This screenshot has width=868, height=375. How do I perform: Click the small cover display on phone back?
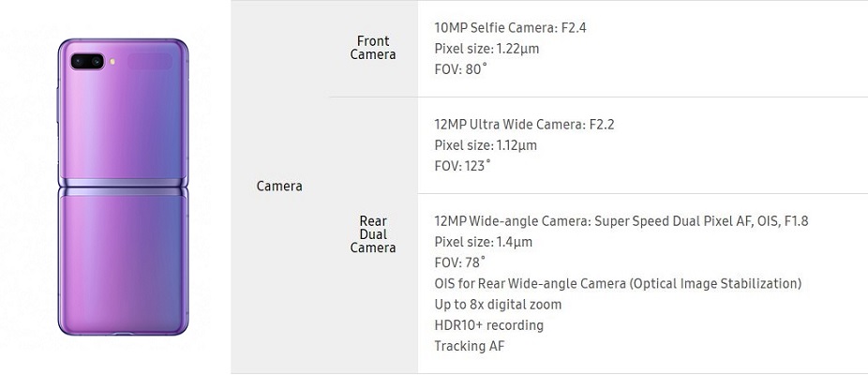[x=149, y=61]
